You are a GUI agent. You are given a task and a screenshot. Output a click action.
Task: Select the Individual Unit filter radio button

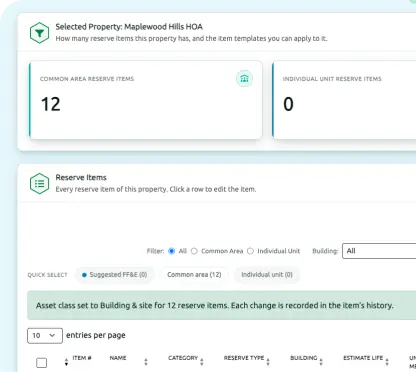250,251
